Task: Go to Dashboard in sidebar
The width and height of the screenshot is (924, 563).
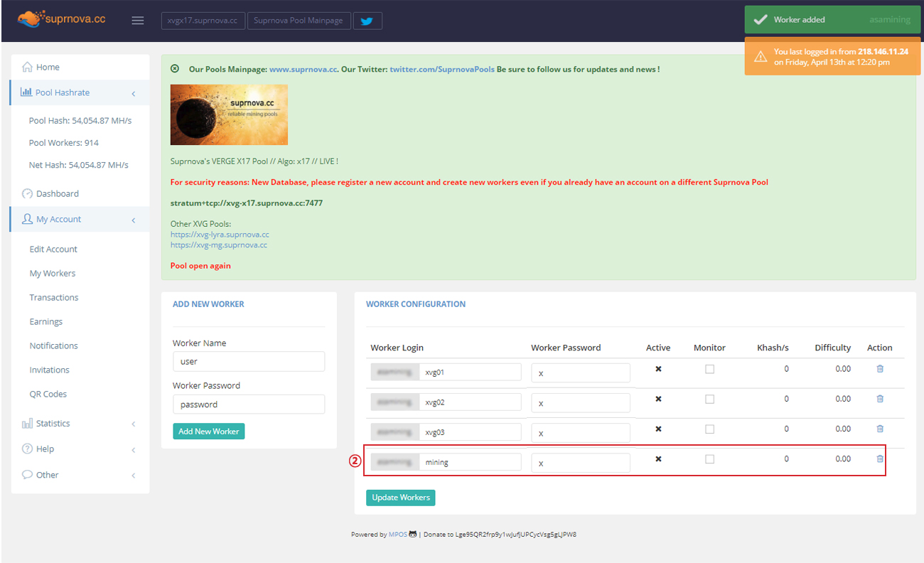Action: click(58, 193)
